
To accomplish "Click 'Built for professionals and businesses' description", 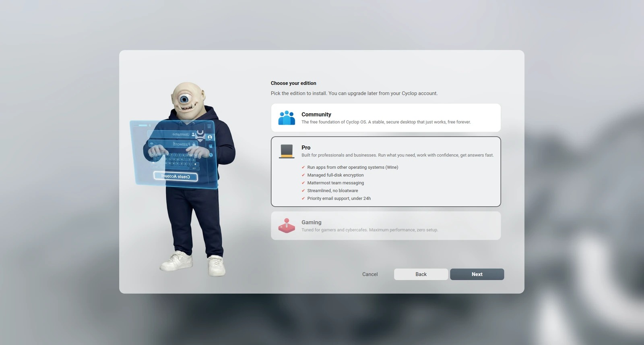I will coord(398,155).
